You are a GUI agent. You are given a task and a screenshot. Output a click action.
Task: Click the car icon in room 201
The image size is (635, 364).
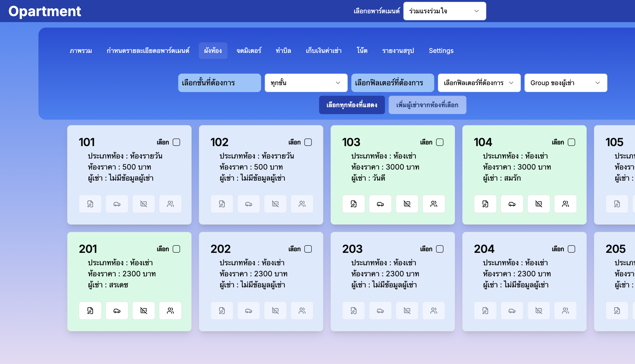click(x=117, y=310)
